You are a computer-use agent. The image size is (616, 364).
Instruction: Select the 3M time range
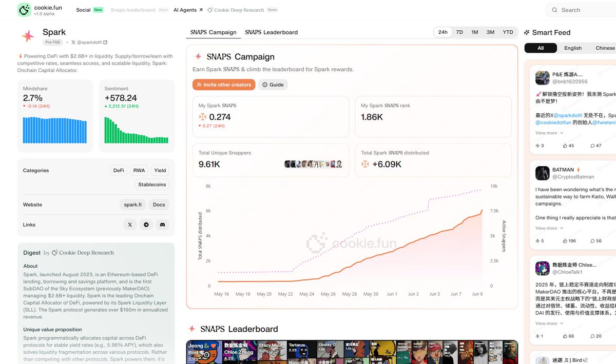pos(491,32)
